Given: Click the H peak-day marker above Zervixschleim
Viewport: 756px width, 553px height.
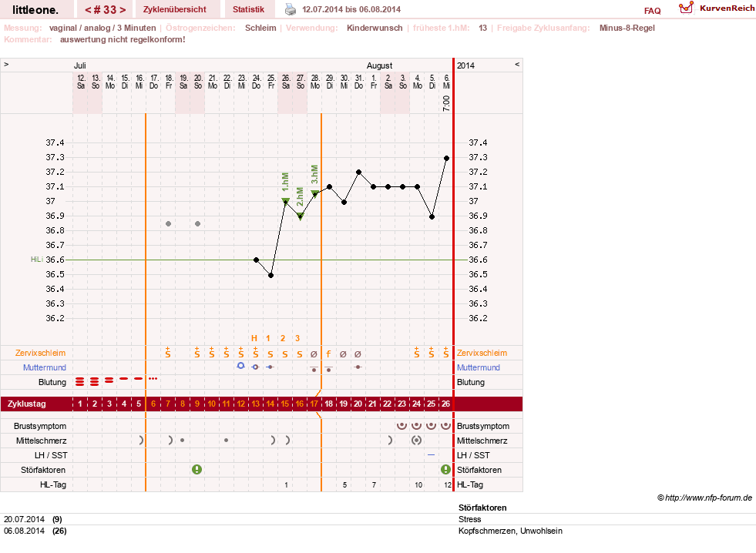Looking at the screenshot, I should point(254,338).
